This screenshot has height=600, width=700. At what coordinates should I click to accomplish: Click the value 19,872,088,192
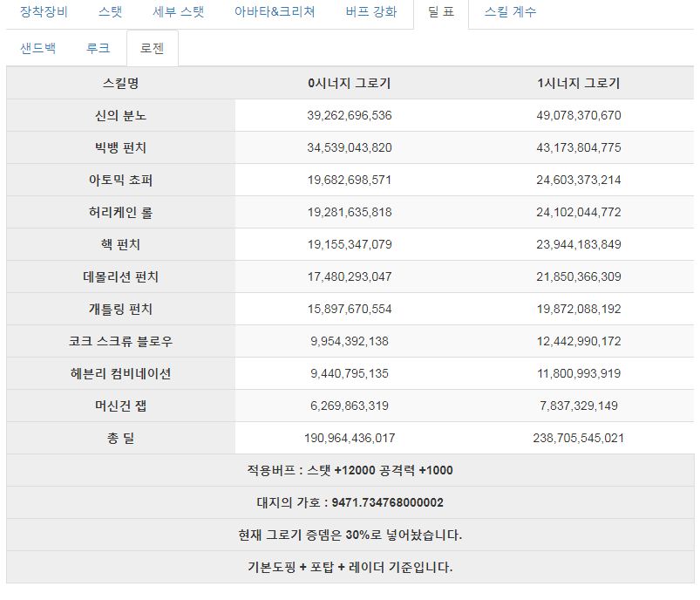[x=579, y=309]
